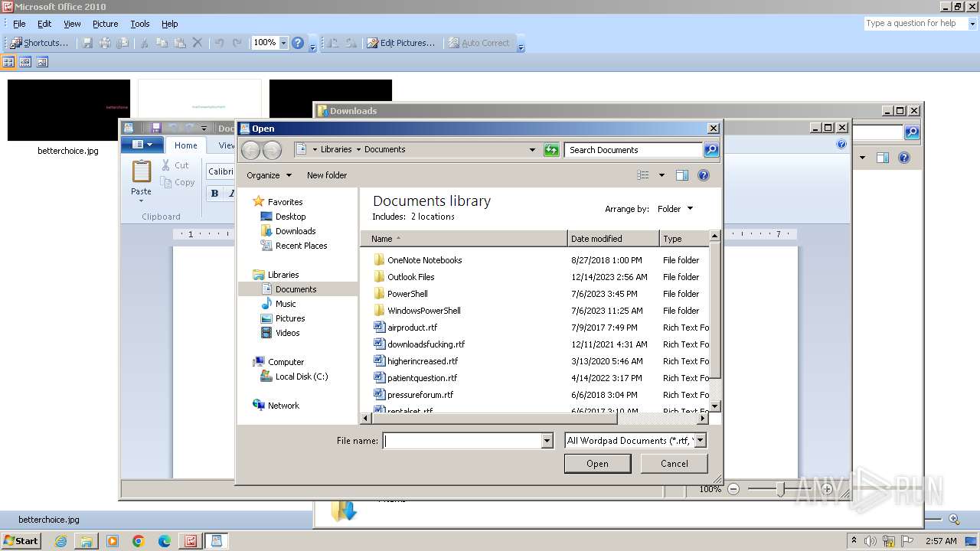This screenshot has height=551, width=980.
Task: Select Thumbnail view in Picture Manager
Action: point(9,62)
